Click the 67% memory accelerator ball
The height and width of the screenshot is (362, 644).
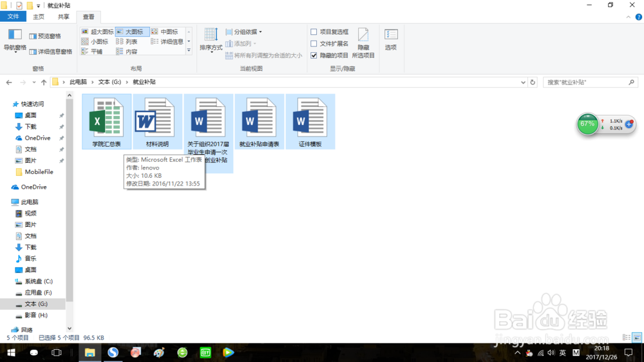(587, 124)
